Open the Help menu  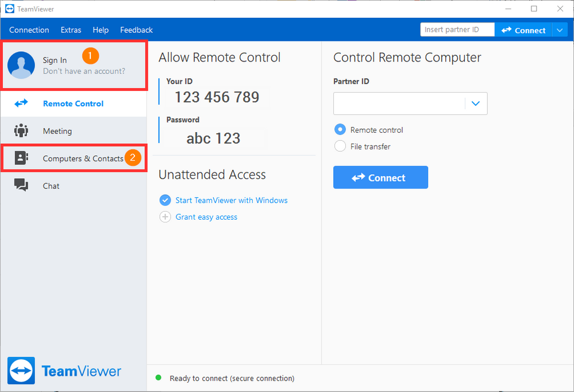tap(101, 30)
